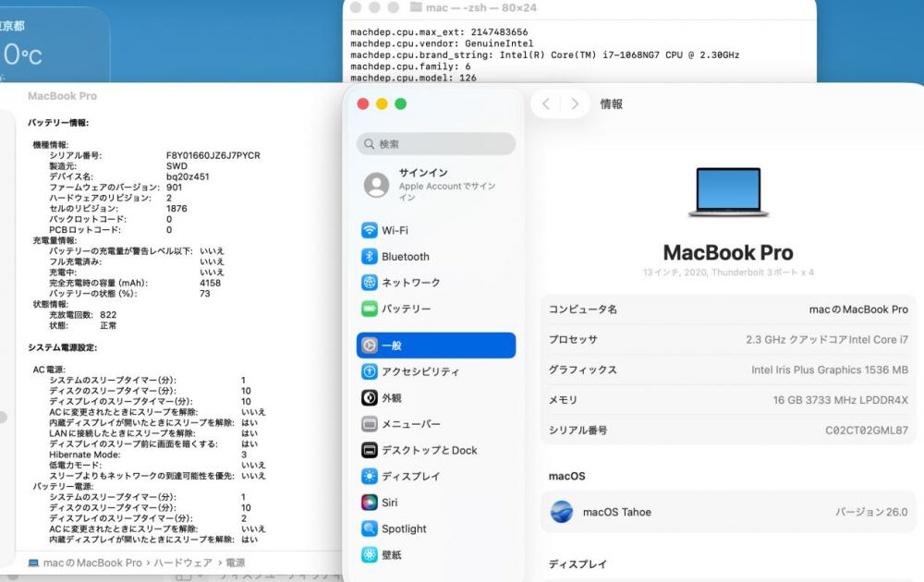
Task: Select the Wi-Fi sidebar label
Action: point(395,230)
